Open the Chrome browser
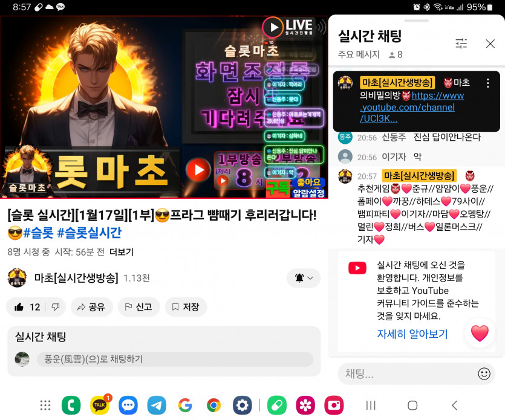Screen dimensions: 505x420 tap(214, 405)
